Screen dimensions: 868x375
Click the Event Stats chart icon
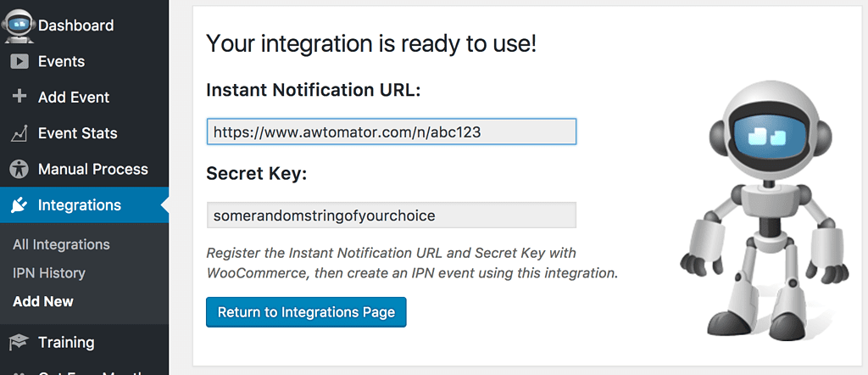[19, 133]
